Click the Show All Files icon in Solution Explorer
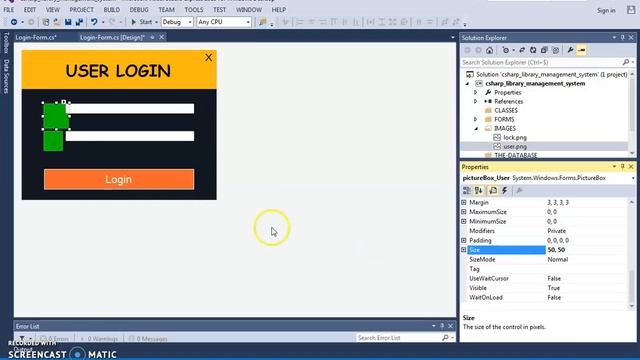Viewport: 640px width, 360px height. click(556, 50)
